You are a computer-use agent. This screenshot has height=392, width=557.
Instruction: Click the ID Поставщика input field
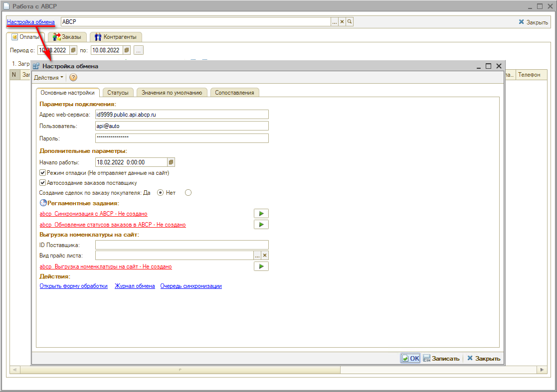coord(182,245)
